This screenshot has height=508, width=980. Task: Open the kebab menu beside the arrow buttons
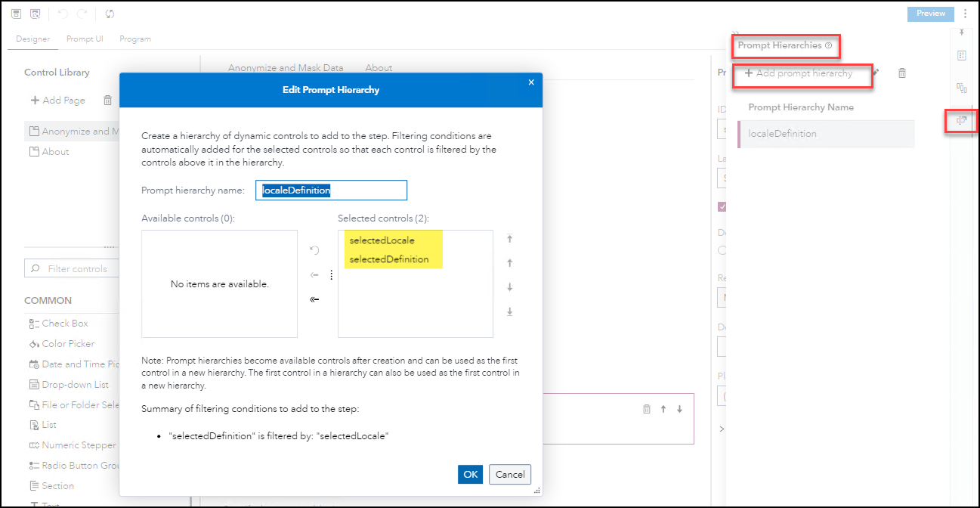tap(331, 274)
